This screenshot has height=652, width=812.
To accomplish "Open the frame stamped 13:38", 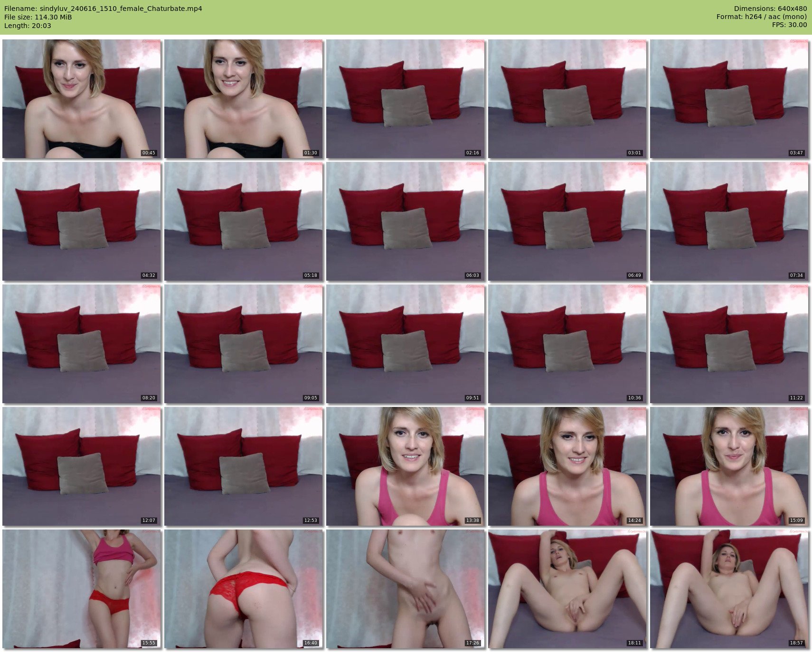I will pos(406,466).
